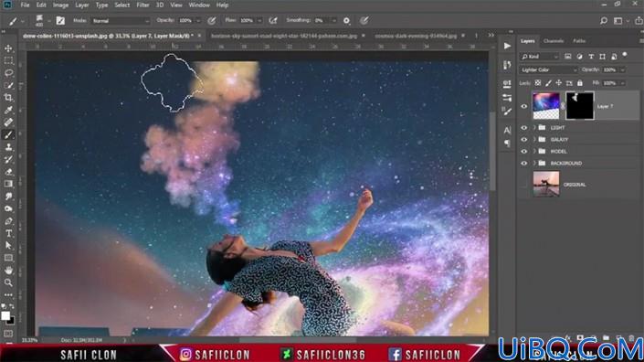Hide the GALAXY group
Viewport: 644px width, 362px height.
coord(524,140)
